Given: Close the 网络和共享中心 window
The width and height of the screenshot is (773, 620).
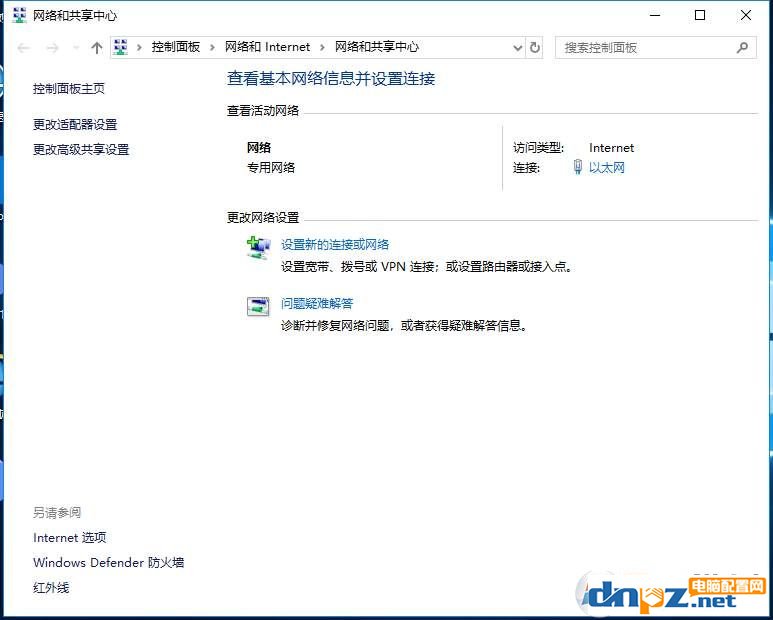Looking at the screenshot, I should click(x=746, y=15).
